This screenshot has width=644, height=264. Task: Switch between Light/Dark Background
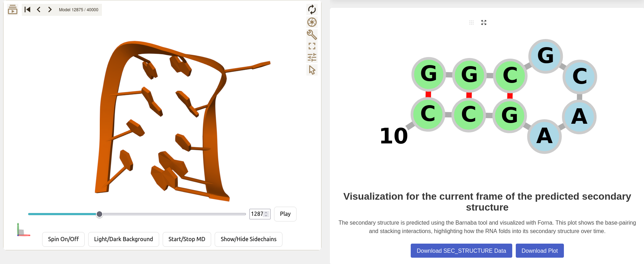point(124,239)
